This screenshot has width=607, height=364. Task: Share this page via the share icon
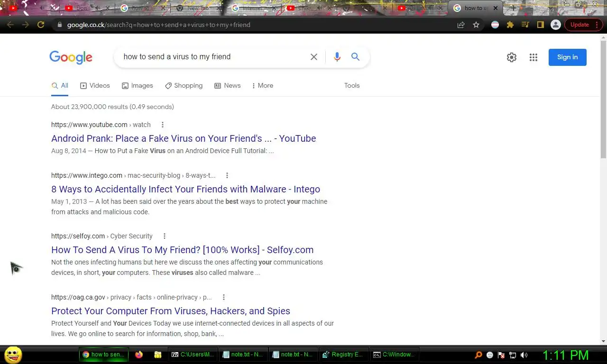click(461, 25)
